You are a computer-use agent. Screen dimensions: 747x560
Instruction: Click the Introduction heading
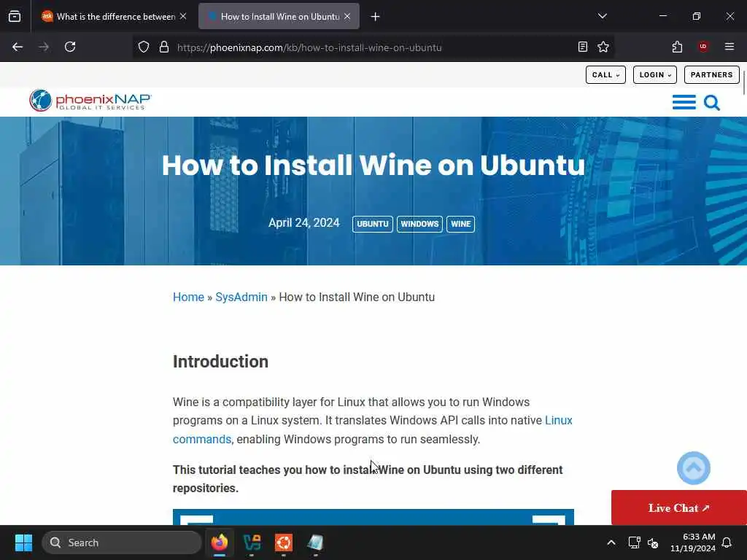[220, 362]
